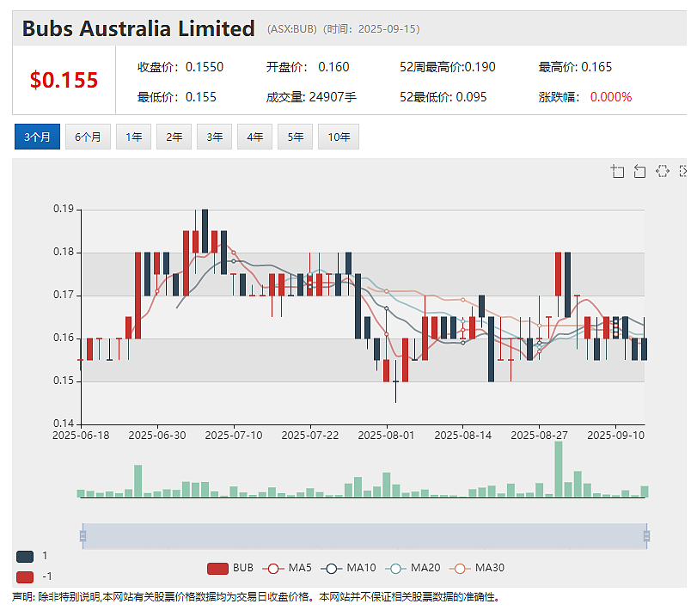Click the 成交量: 24907手 text
Image resolution: width=697 pixels, height=616 pixels.
(311, 97)
